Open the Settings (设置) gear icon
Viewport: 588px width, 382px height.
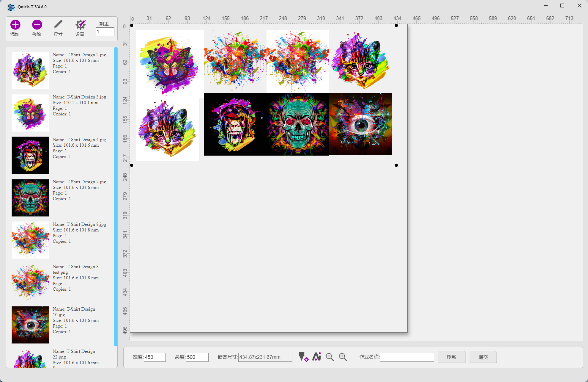click(80, 25)
